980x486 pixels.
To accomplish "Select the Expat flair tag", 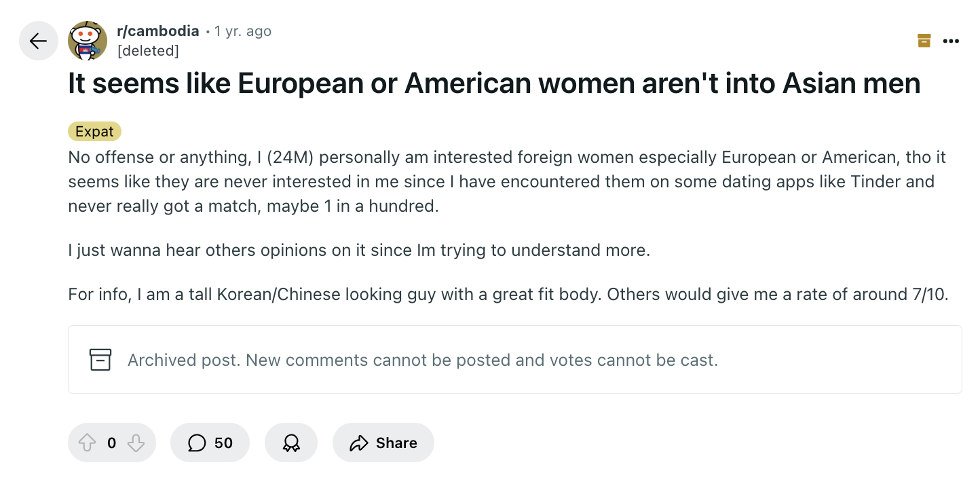I will (x=94, y=132).
